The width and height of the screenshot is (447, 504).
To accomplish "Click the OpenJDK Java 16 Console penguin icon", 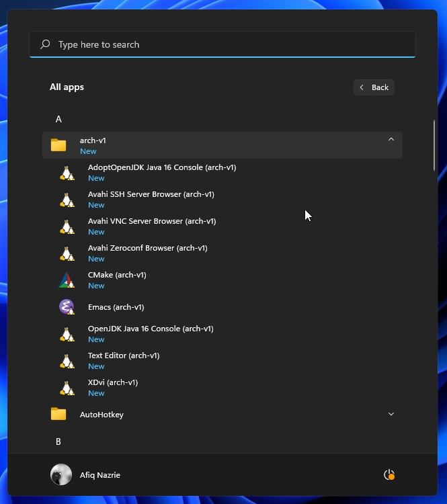I will coord(67,334).
